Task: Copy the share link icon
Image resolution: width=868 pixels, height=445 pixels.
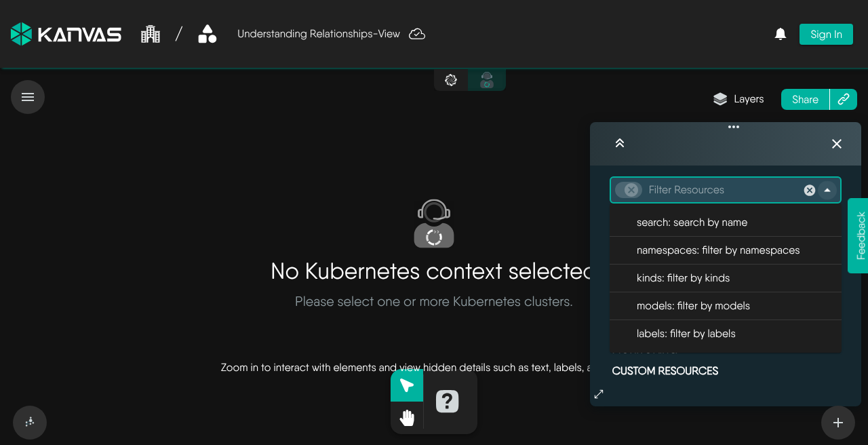Action: (844, 99)
